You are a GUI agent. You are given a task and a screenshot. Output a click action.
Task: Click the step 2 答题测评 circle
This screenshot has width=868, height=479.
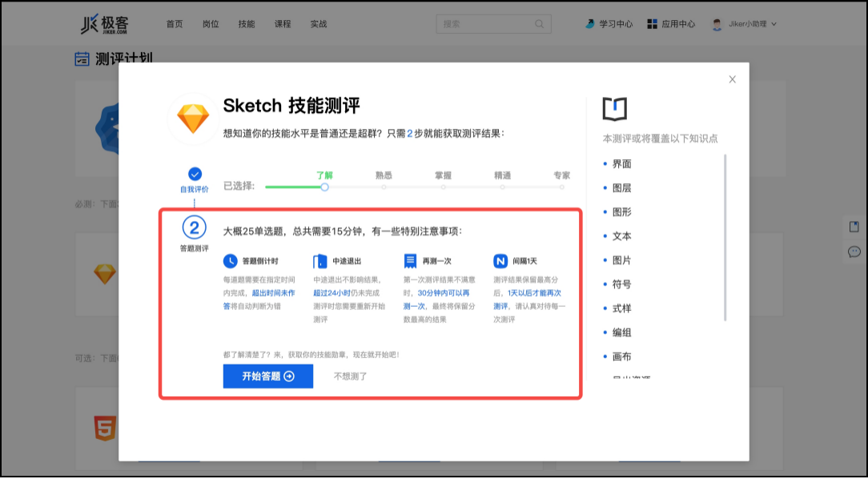pos(195,227)
